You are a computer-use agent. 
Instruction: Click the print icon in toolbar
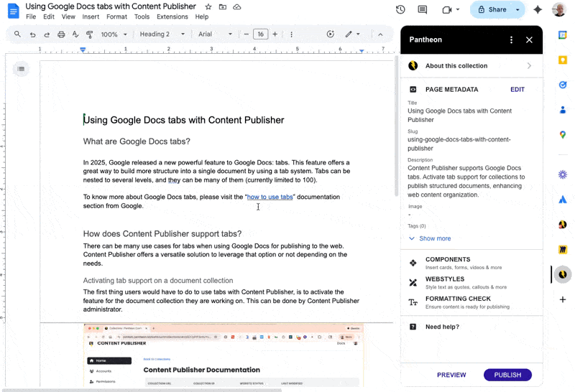pyautogui.click(x=61, y=34)
